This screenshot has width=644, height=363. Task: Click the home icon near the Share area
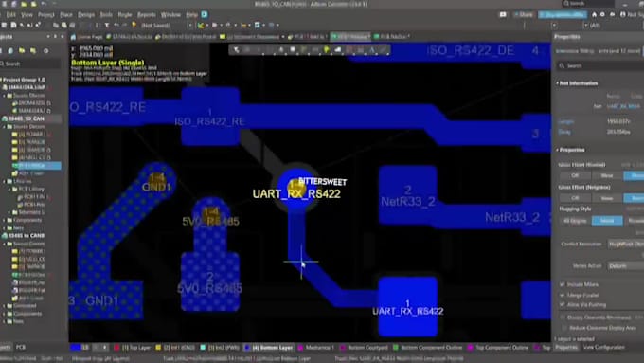point(594,14)
